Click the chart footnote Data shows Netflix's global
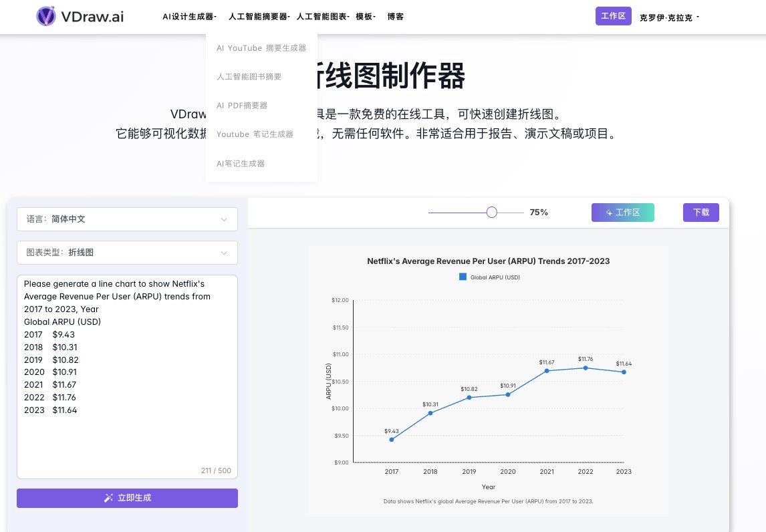766x532 pixels. [x=488, y=501]
